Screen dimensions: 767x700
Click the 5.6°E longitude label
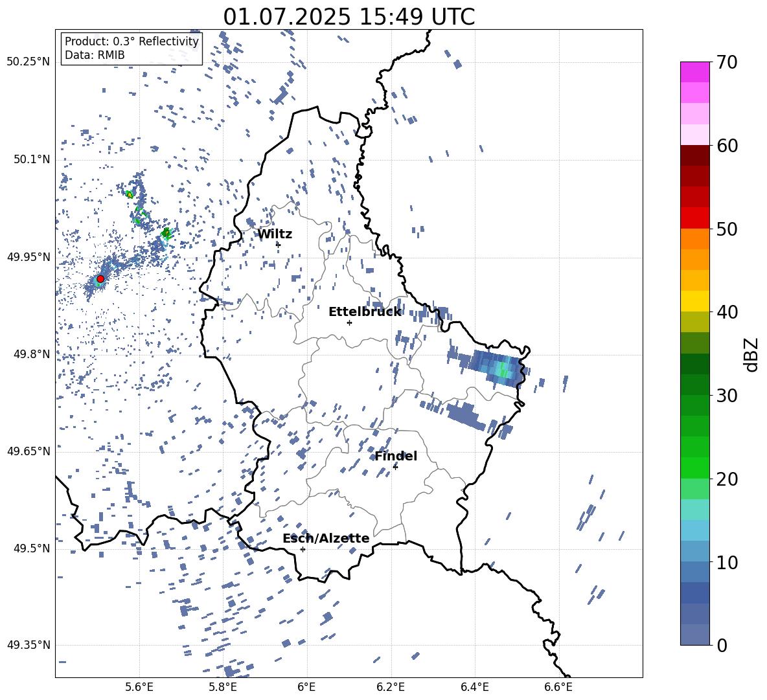coord(139,687)
